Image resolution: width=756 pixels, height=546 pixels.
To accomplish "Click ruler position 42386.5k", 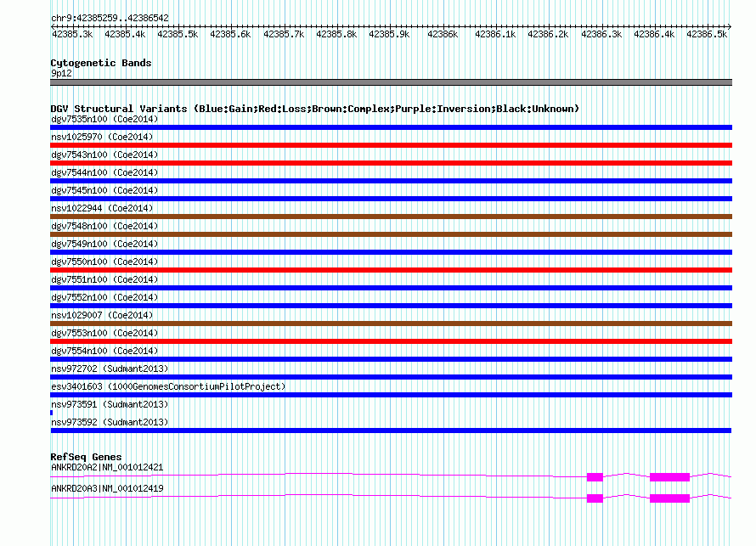I will point(707,34).
